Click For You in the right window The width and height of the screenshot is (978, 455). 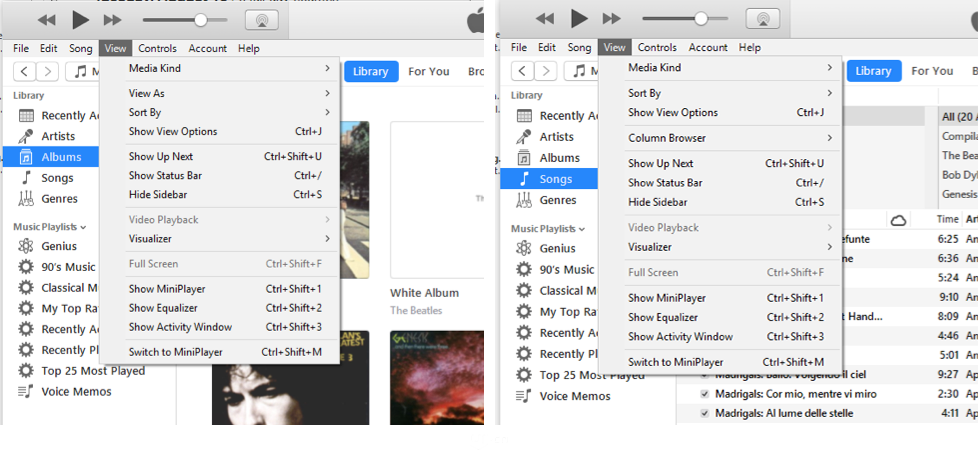pos(932,71)
